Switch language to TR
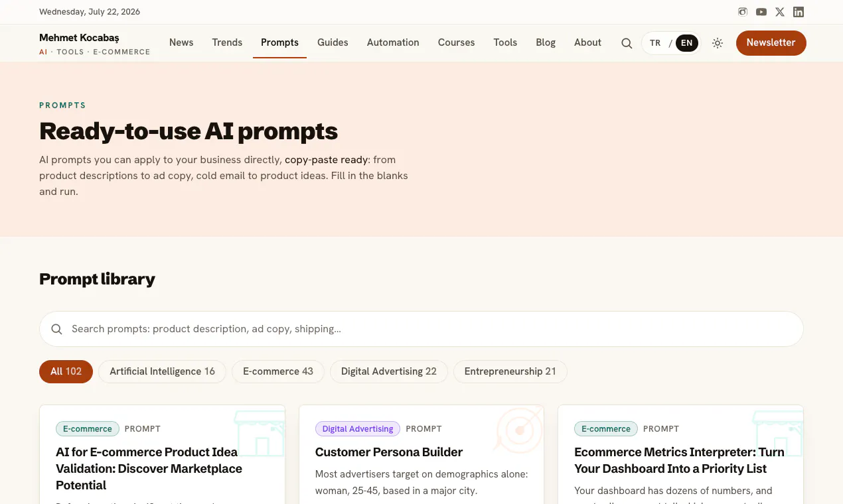Image resolution: width=843 pixels, height=504 pixels. (x=655, y=43)
